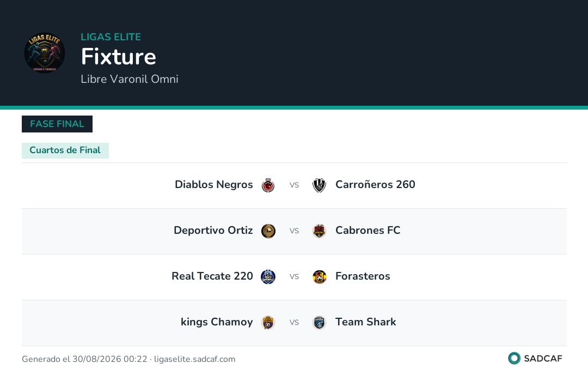Click the Real Tecate 220 crest
The image size is (588, 387).
click(268, 277)
